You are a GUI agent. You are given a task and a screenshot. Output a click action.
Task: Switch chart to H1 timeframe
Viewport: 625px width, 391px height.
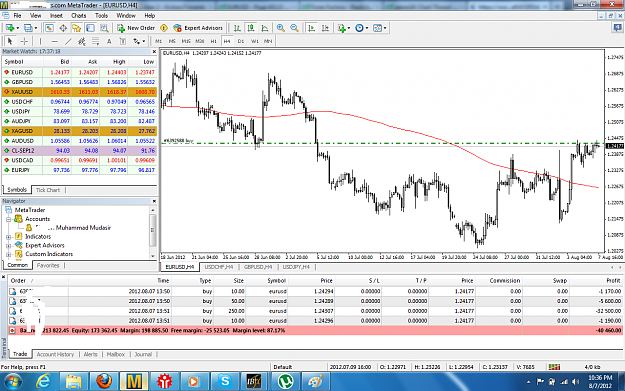214,41
